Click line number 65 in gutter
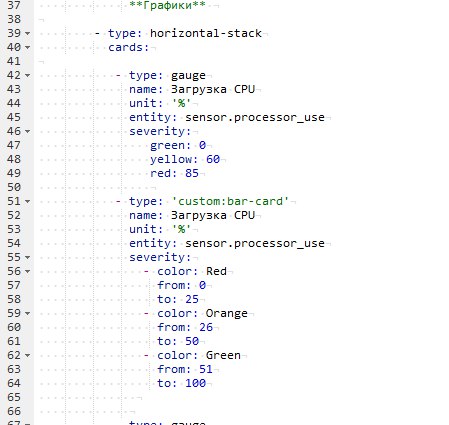The height and width of the screenshot is (425, 449). (x=14, y=397)
